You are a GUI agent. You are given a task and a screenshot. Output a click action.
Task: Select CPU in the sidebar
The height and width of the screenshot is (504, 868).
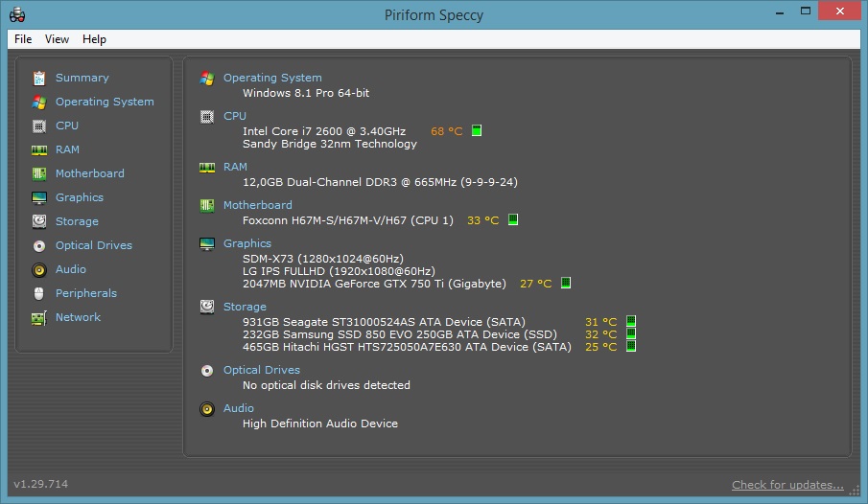click(x=67, y=126)
